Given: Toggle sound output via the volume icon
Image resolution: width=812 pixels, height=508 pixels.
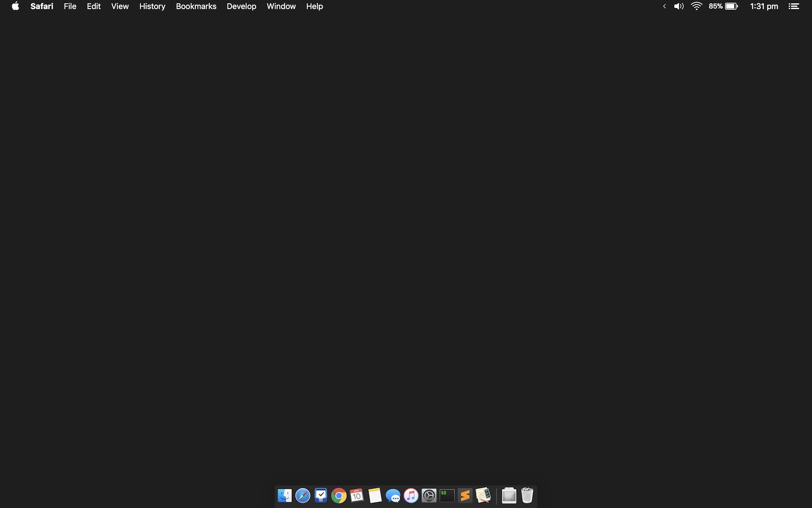Looking at the screenshot, I should 678,6.
